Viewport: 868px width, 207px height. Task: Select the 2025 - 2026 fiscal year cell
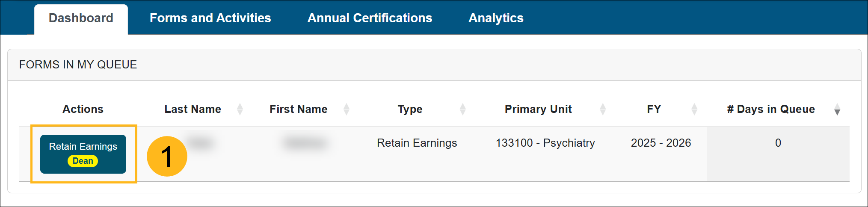click(661, 143)
